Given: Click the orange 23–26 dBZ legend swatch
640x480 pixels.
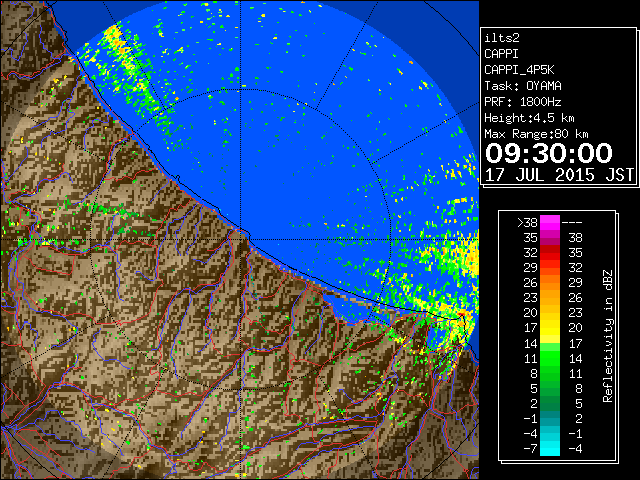Looking at the screenshot, I should tap(550, 298).
